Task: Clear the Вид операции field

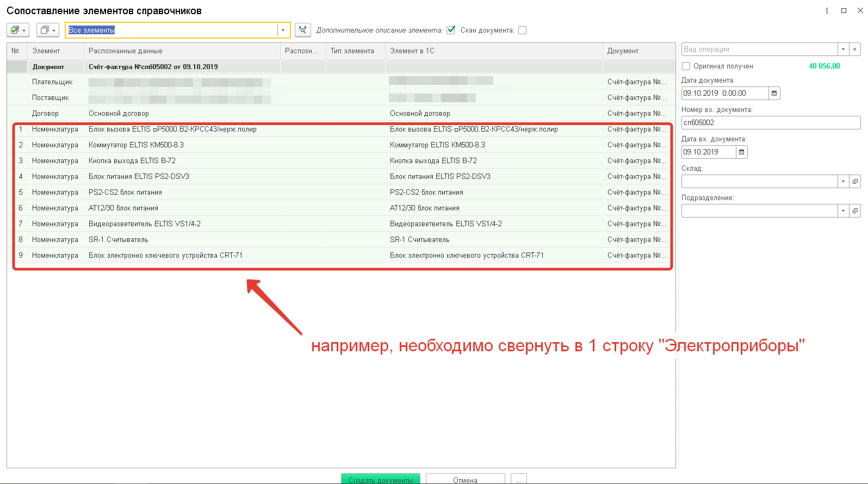Action: coord(854,49)
